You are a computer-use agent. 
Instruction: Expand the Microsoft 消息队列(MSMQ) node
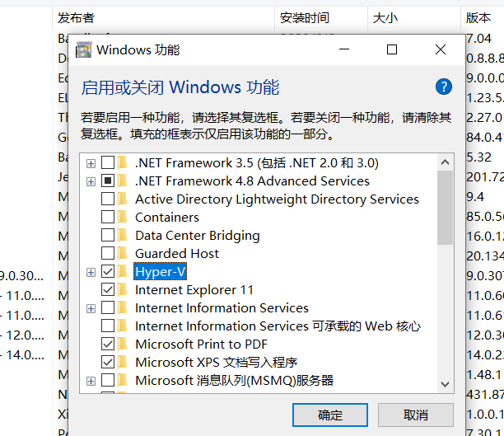pyautogui.click(x=91, y=382)
